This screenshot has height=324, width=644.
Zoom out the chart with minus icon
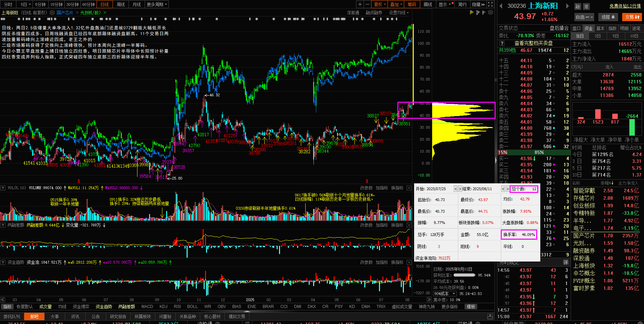click(x=367, y=4)
